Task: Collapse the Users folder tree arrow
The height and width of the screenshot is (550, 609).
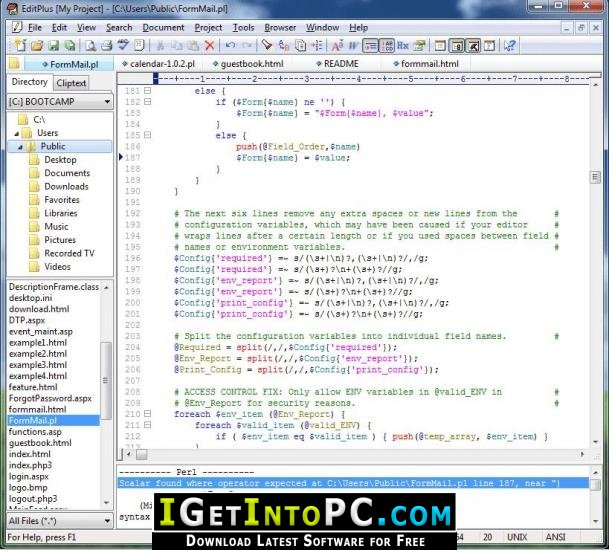Action: pyautogui.click(x=17, y=134)
